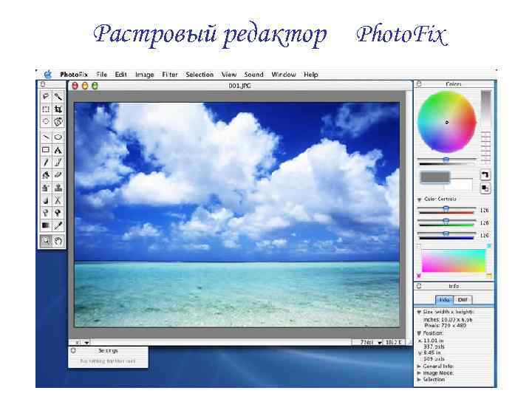
Task: Select the Eraser tool
Action: (x=58, y=175)
